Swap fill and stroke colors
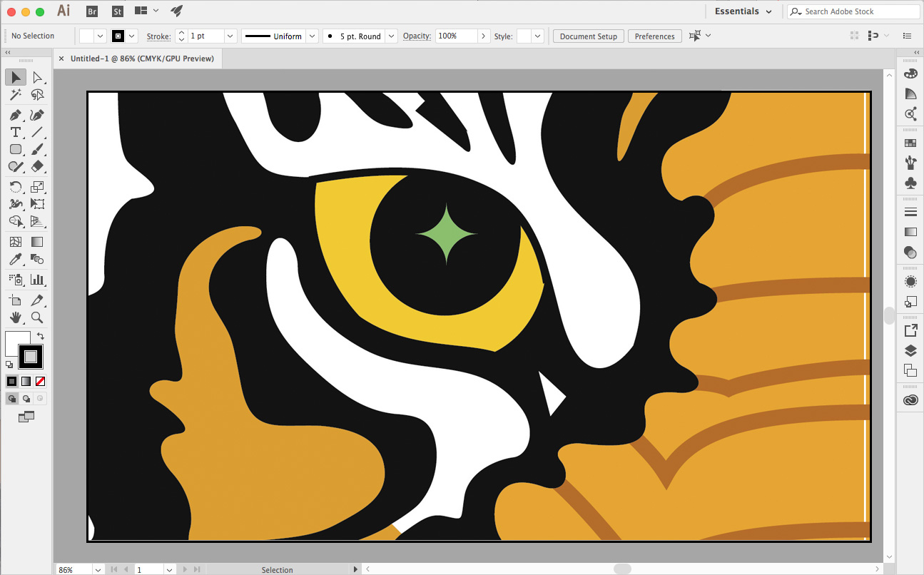 tap(40, 335)
